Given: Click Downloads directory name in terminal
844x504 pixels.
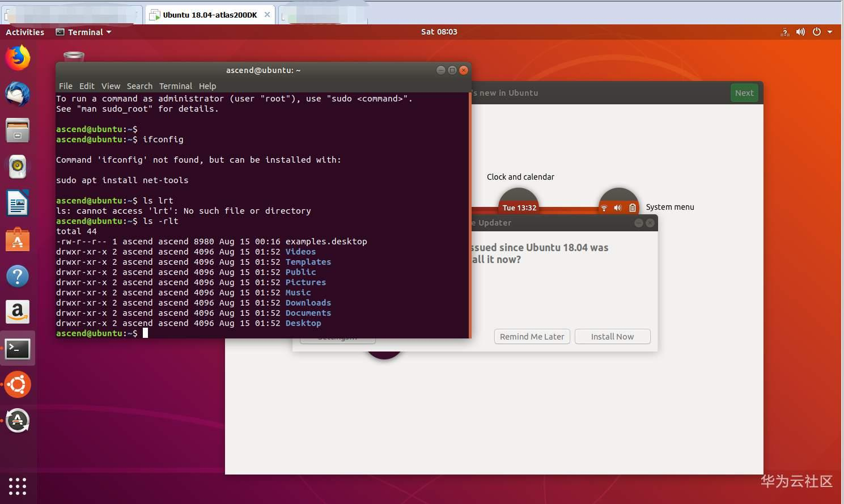Looking at the screenshot, I should pyautogui.click(x=308, y=303).
